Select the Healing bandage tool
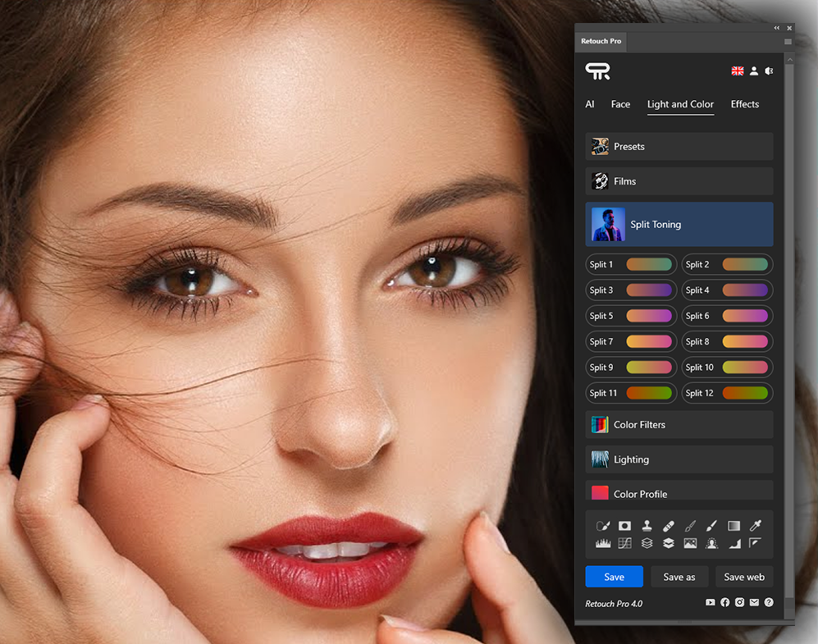 point(669,526)
